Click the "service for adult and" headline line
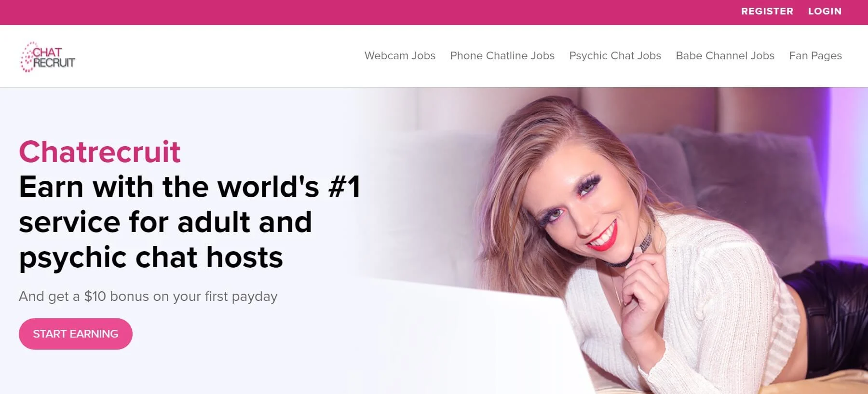The width and height of the screenshot is (868, 394). [x=165, y=222]
